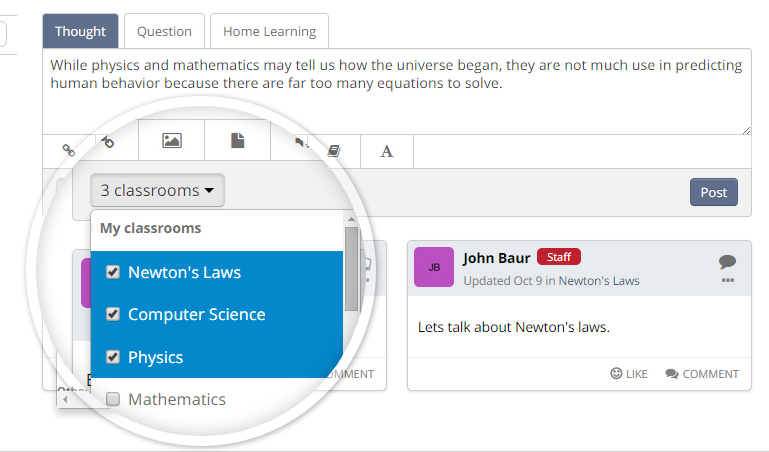
Task: Open the 3 classrooms dropdown
Action: click(157, 190)
